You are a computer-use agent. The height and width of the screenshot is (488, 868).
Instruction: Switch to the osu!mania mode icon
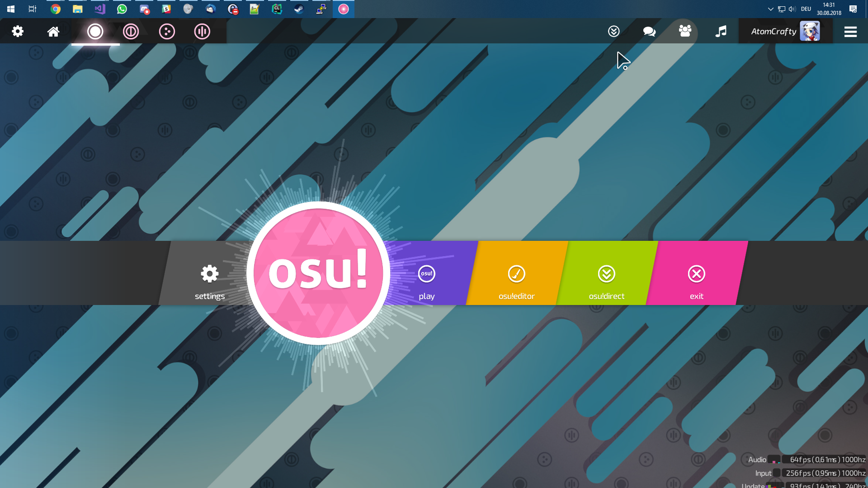tap(202, 31)
